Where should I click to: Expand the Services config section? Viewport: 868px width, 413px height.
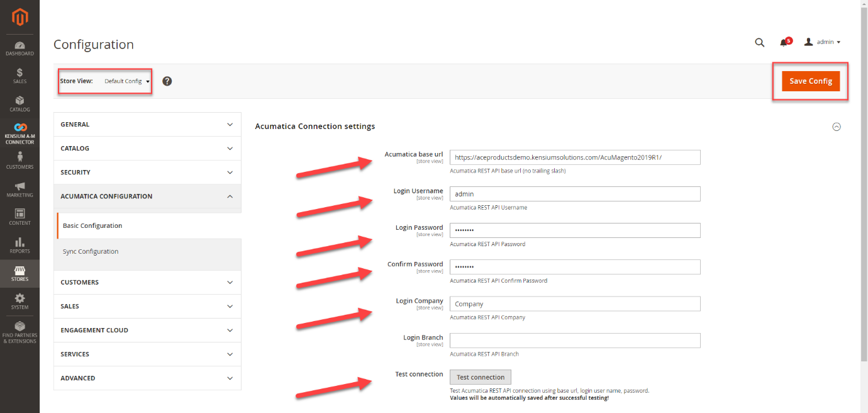(147, 354)
